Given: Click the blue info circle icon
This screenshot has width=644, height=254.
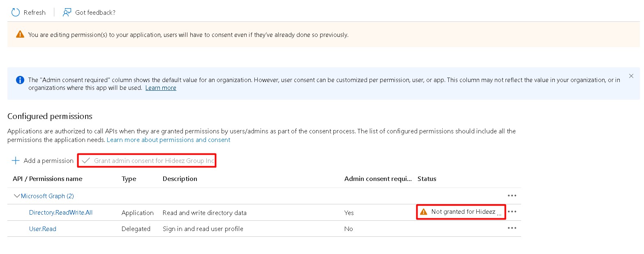Looking at the screenshot, I should coord(20,80).
